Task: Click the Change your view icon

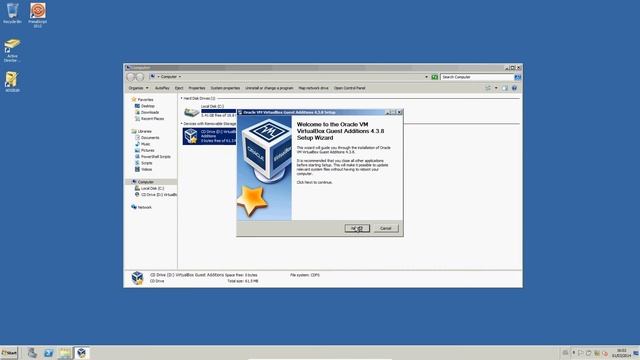Action: 488,88
